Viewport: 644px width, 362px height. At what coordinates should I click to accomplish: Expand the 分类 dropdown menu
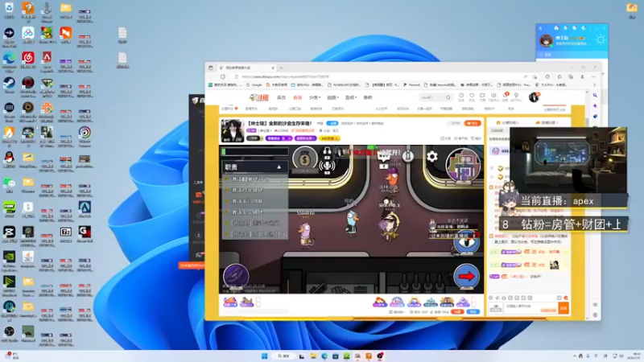(x=315, y=97)
